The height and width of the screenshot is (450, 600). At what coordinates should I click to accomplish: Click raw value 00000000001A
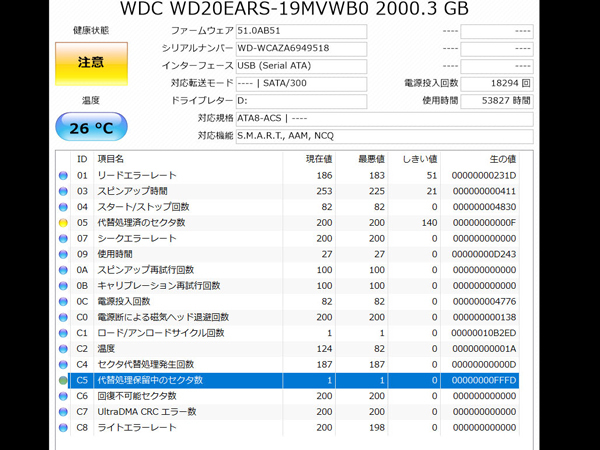[x=484, y=349]
